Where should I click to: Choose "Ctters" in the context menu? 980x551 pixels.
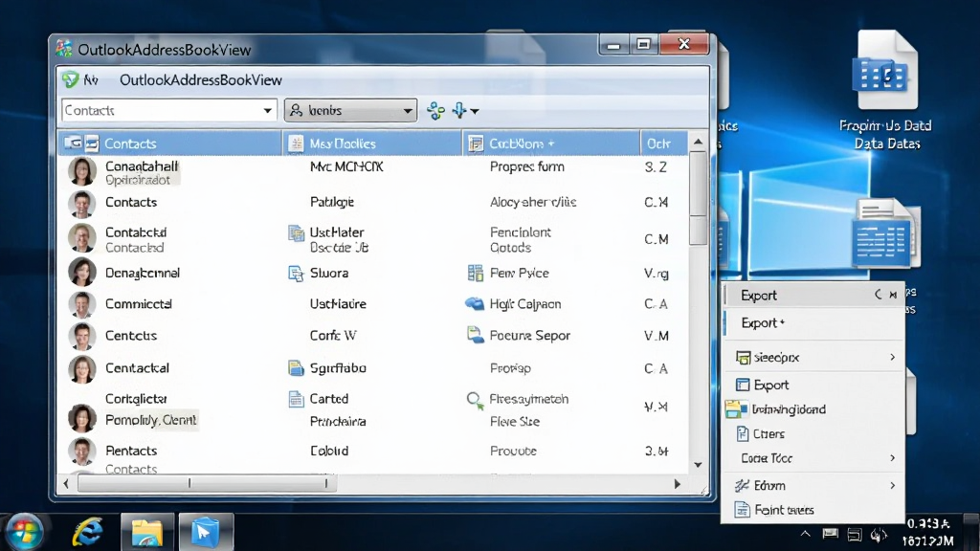click(813, 433)
